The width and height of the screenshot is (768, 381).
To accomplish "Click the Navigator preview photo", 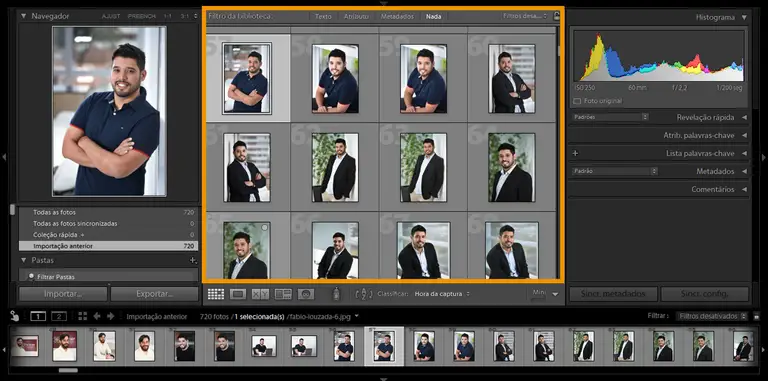I will 109,111.
